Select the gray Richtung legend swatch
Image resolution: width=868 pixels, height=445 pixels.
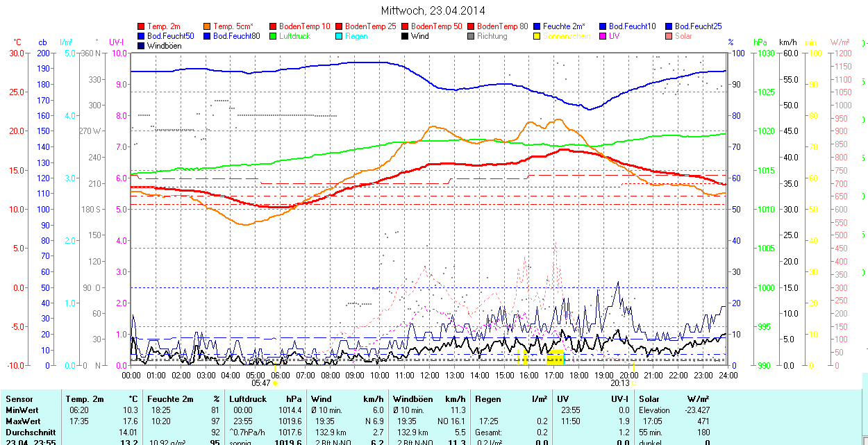pos(471,36)
